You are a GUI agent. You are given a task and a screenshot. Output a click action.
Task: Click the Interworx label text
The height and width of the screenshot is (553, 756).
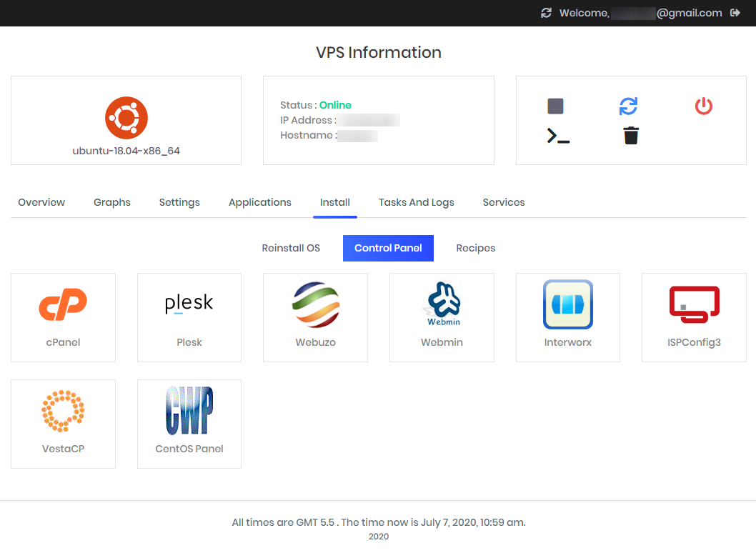point(567,342)
